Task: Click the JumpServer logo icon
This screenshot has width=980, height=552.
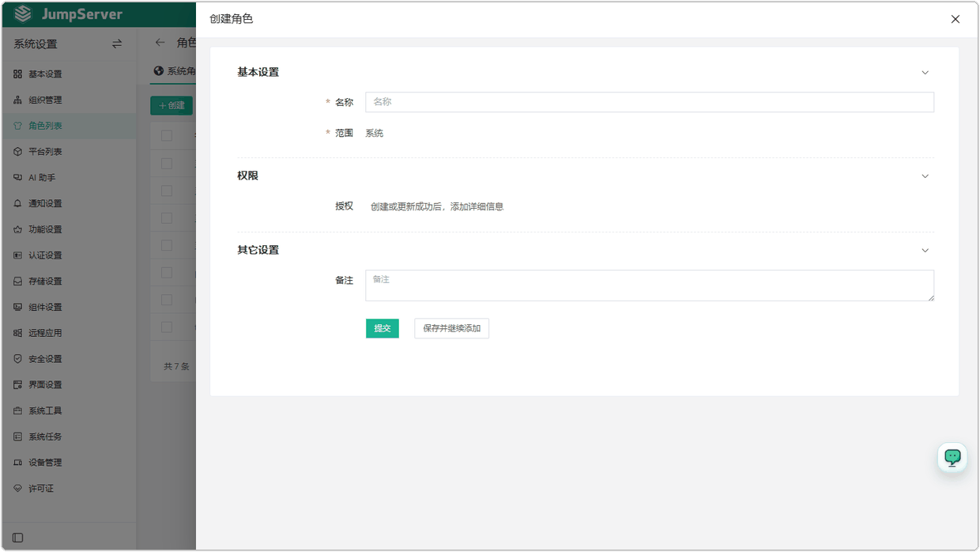Action: [24, 14]
